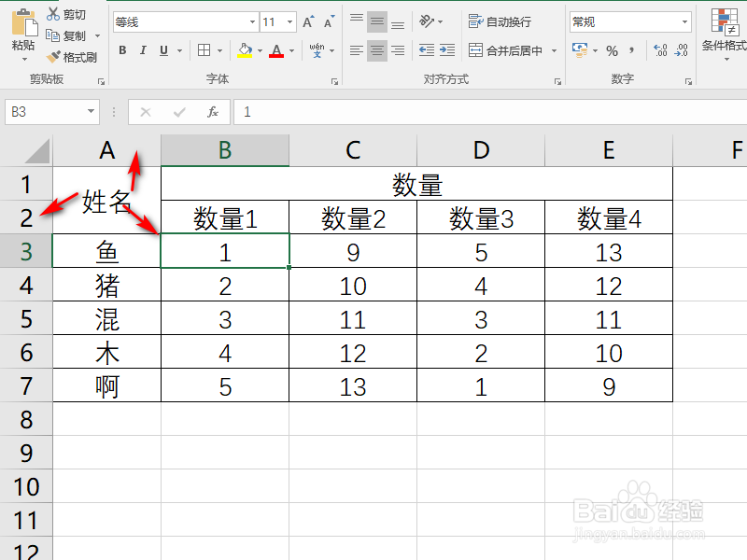Image resolution: width=747 pixels, height=560 pixels.
Task: Decrease font size with smaller A icon
Action: click(330, 21)
